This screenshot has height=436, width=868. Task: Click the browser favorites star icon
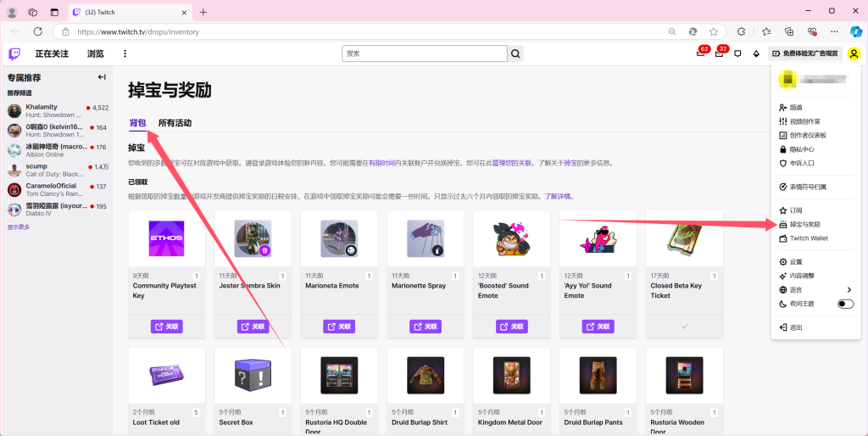(714, 31)
